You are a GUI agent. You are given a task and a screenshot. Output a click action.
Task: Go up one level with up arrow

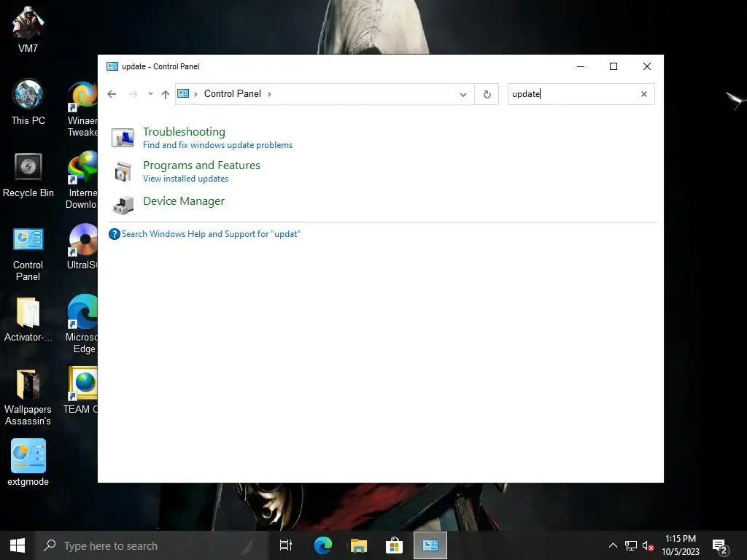pyautogui.click(x=166, y=94)
